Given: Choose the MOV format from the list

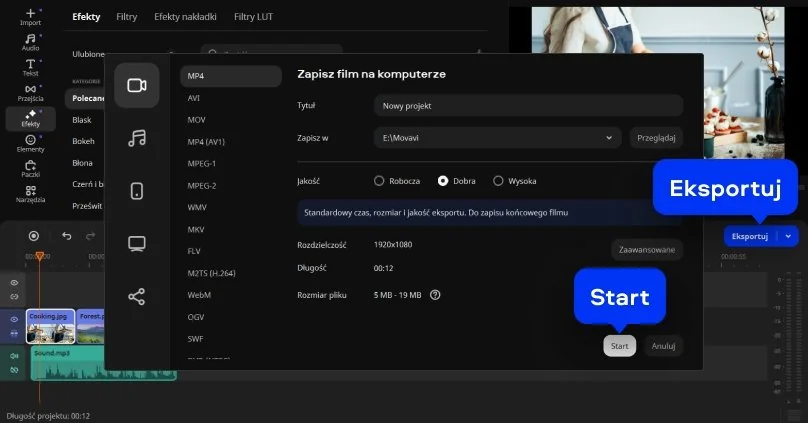Looking at the screenshot, I should 196,120.
